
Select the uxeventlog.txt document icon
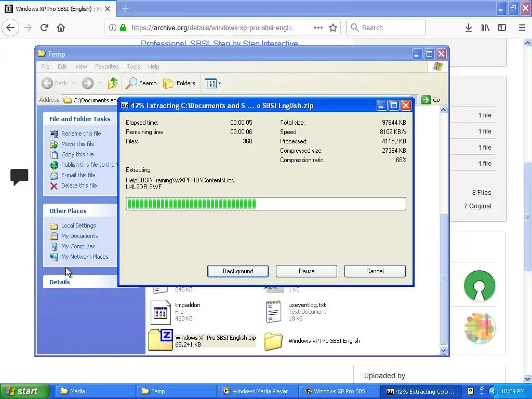(273, 312)
